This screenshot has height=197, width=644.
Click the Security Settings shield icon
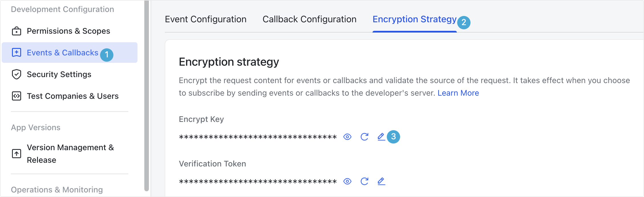pyautogui.click(x=17, y=74)
